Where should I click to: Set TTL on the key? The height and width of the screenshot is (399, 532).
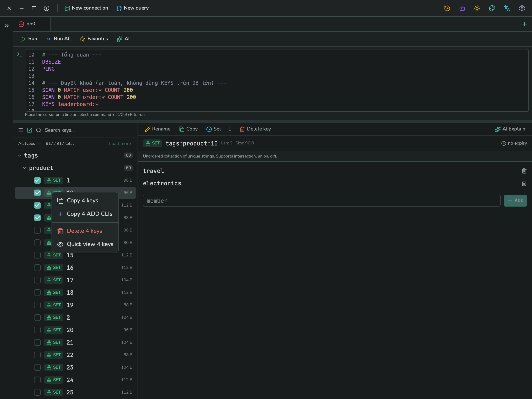[x=219, y=129]
